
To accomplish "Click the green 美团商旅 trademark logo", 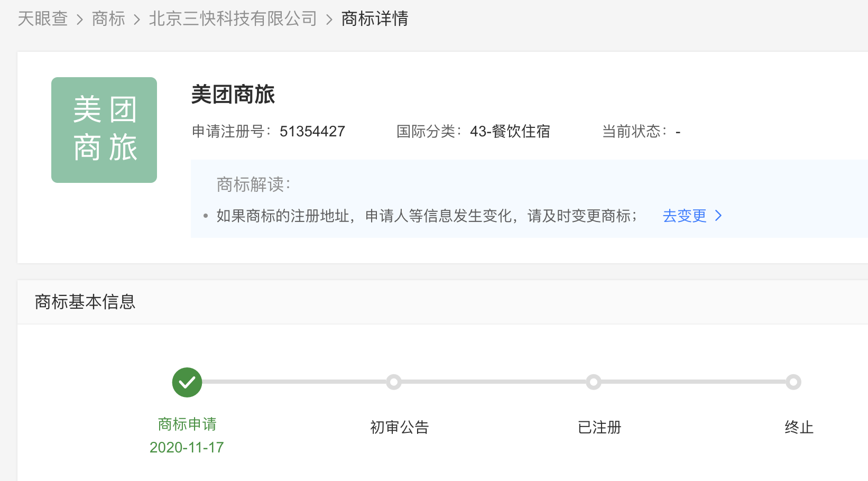I will tap(104, 130).
